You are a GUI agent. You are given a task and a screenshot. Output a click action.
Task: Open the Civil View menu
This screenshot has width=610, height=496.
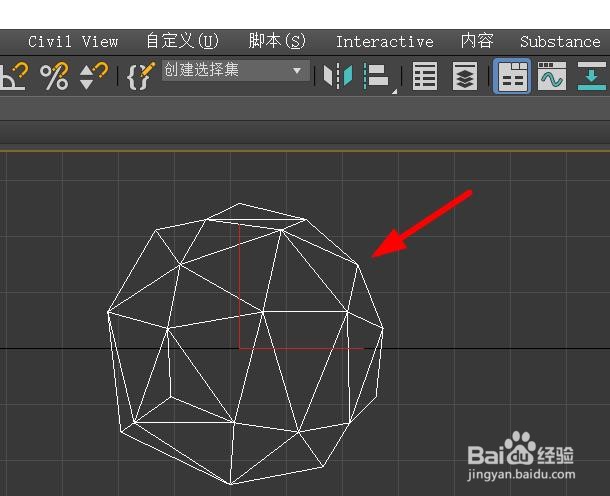pos(73,42)
